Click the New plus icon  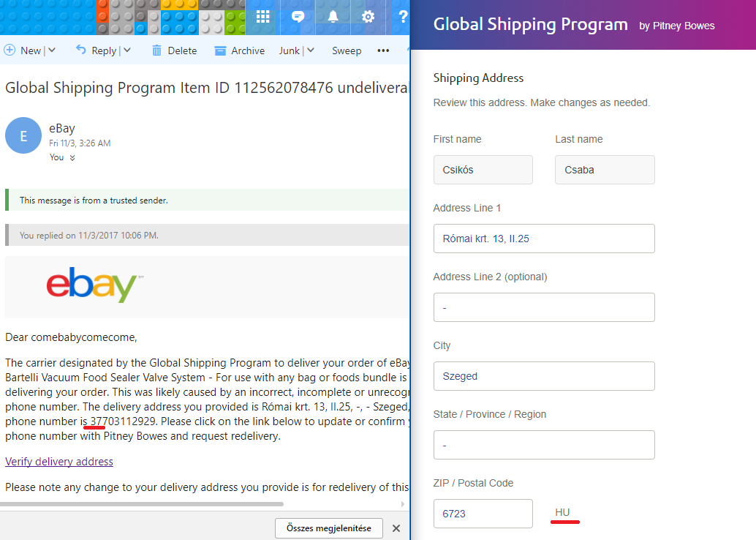pos(10,50)
